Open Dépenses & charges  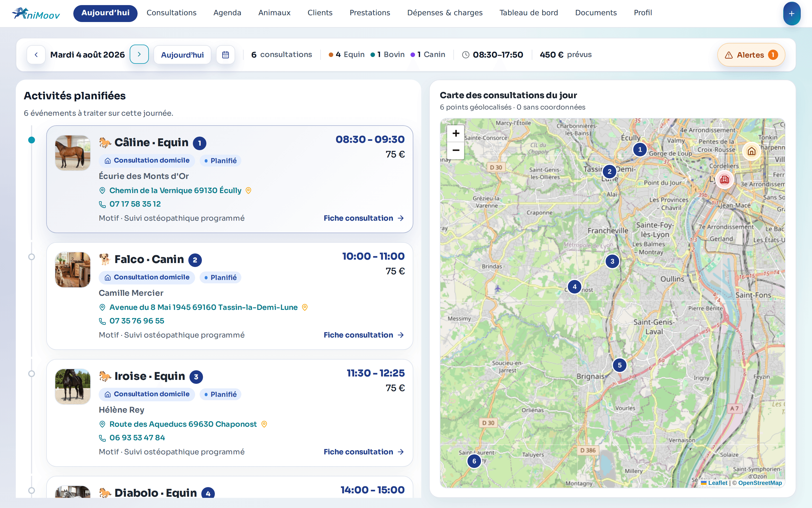point(445,13)
